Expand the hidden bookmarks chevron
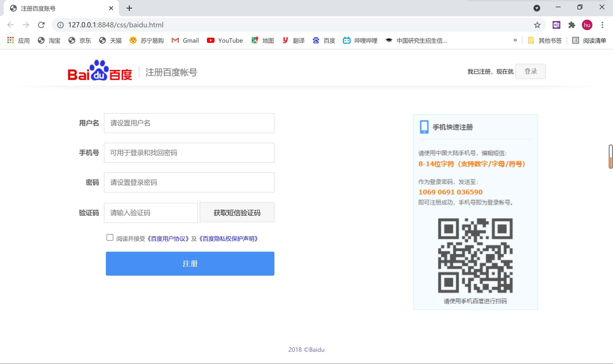This screenshot has width=613, height=364. click(x=515, y=40)
